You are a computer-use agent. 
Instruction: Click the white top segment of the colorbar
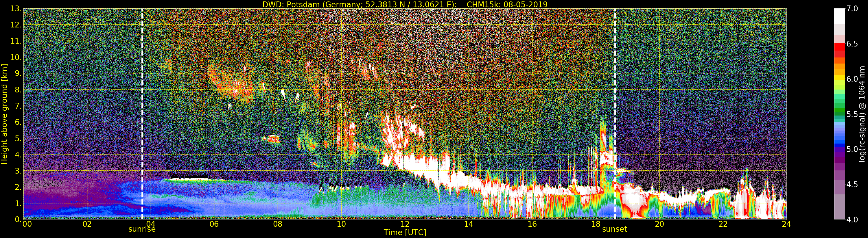(839, 16)
